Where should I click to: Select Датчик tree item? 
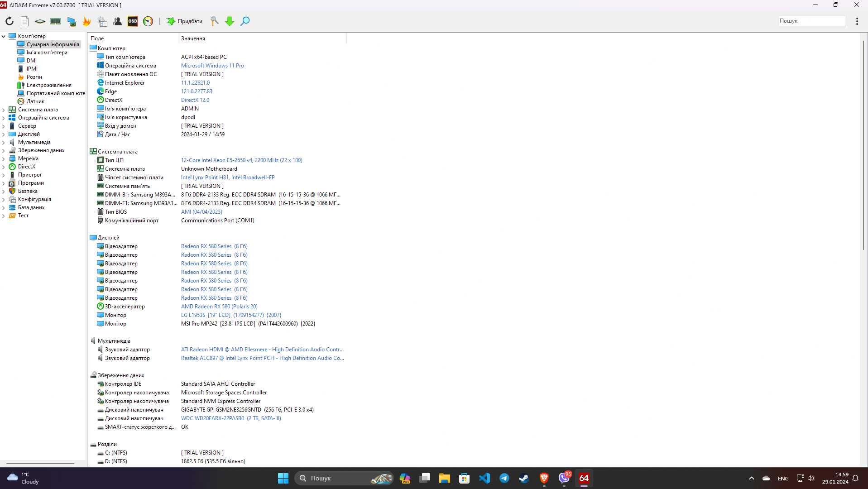point(35,101)
